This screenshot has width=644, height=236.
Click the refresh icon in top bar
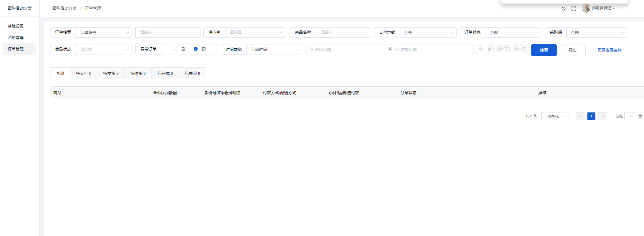pos(564,9)
